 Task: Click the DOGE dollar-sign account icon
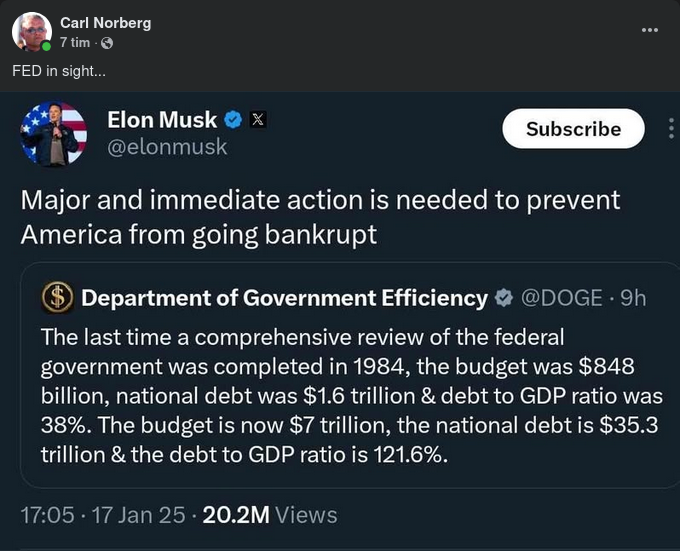[x=57, y=298]
